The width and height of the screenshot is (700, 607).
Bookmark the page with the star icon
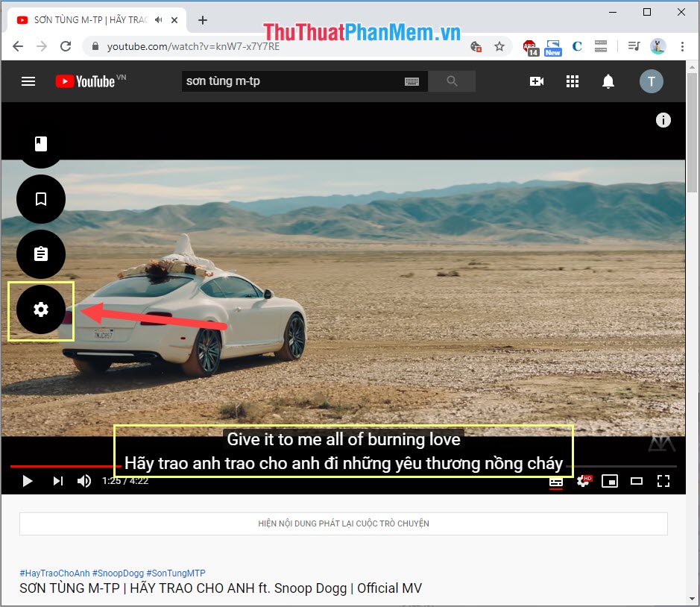coord(499,46)
